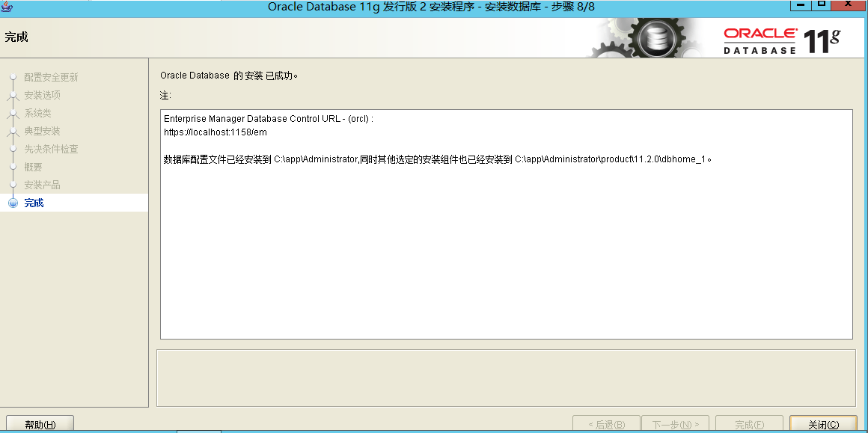
Task: Click the greyed-out 后退(B) button
Action: tap(606, 424)
